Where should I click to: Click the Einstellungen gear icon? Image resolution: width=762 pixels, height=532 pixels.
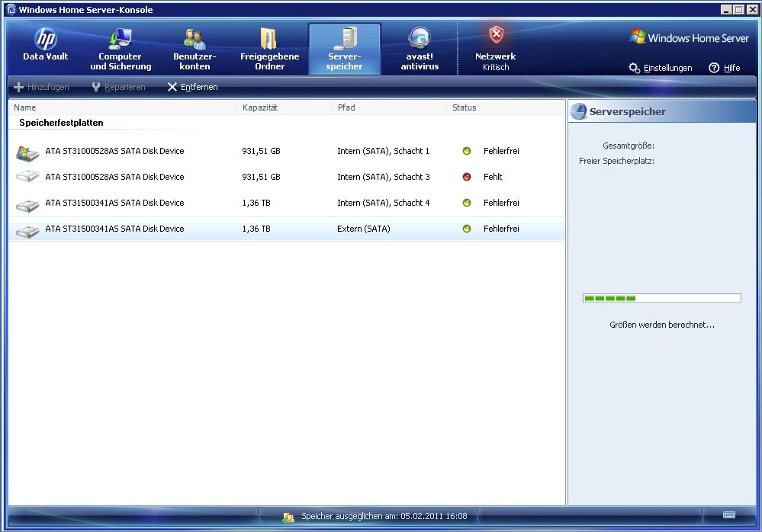click(634, 68)
